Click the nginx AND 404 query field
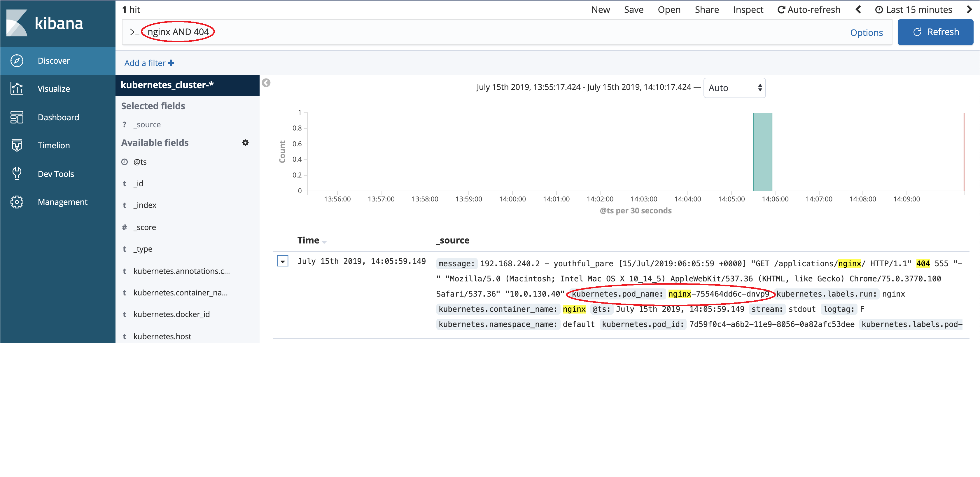The width and height of the screenshot is (980, 477). click(x=178, y=32)
